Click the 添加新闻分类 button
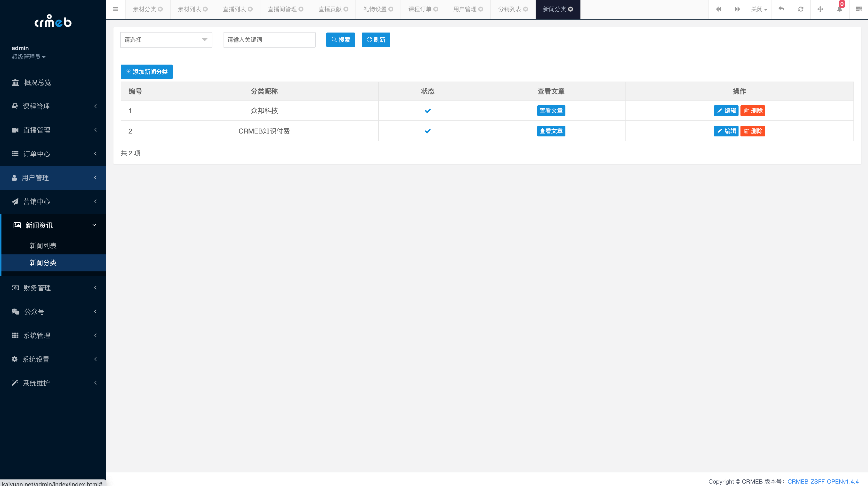 tap(147, 72)
